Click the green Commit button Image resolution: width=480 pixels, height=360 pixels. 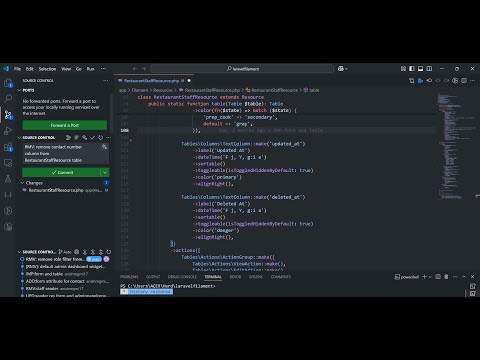click(61, 172)
